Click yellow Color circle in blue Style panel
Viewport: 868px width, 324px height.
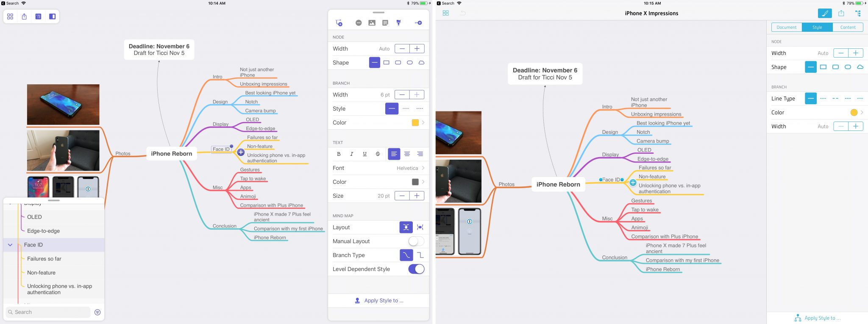pyautogui.click(x=854, y=113)
